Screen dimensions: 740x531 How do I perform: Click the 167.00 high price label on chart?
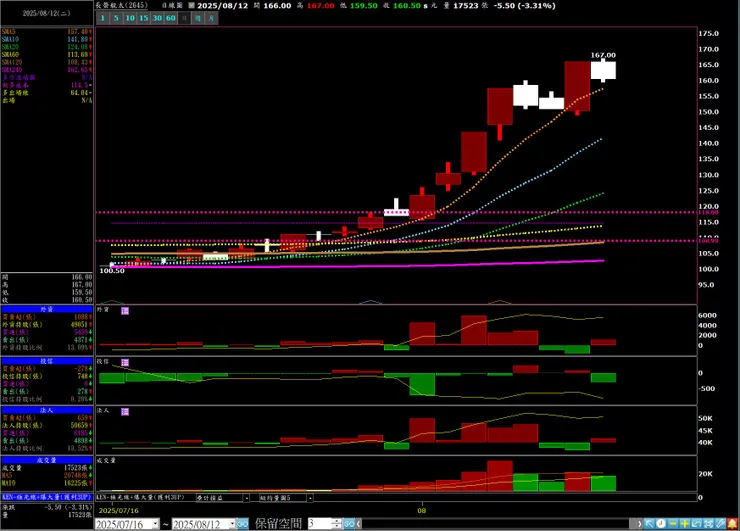[x=603, y=55]
